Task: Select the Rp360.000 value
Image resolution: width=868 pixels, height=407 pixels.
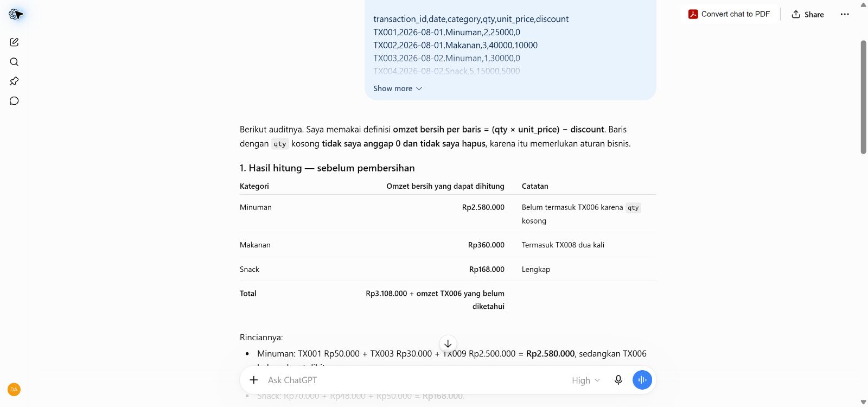Action: [x=486, y=245]
